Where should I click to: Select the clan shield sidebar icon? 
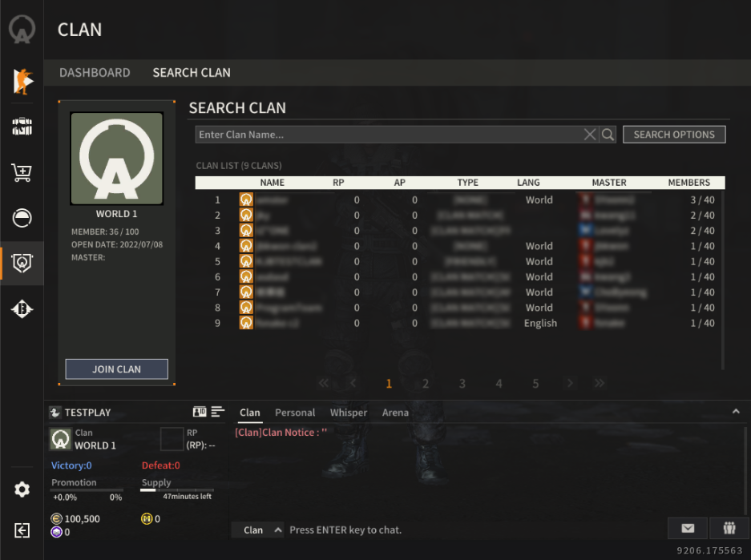(22, 264)
